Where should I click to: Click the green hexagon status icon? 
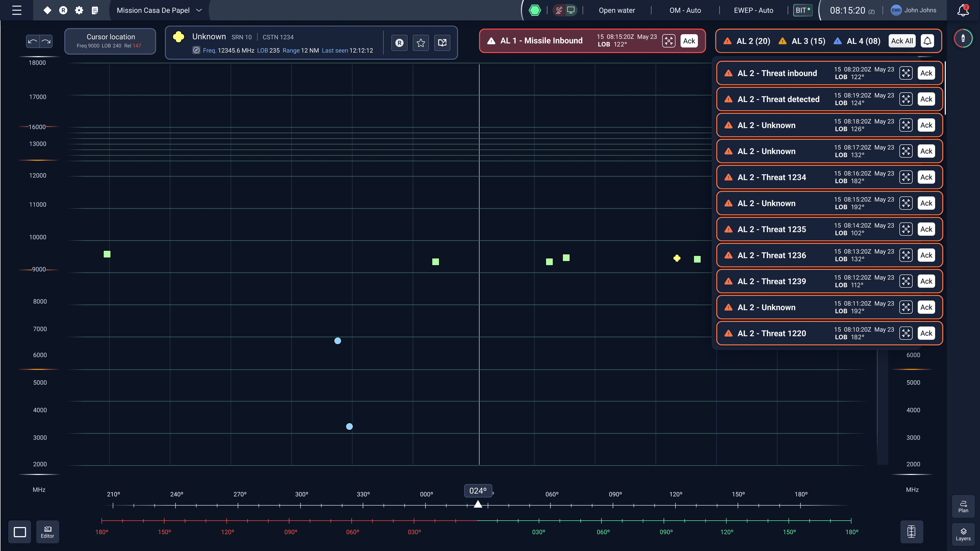(534, 10)
